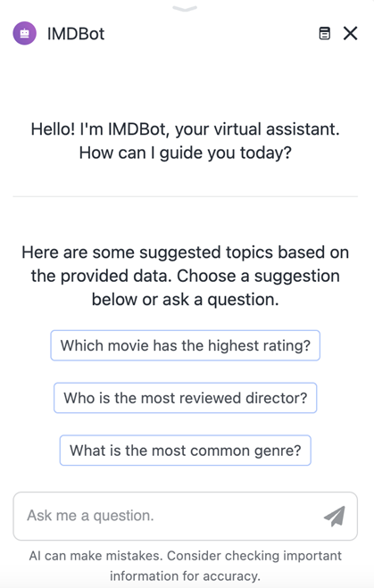374x588 pixels.
Task: Click the 'below or ask a question' line
Action: coord(186,300)
